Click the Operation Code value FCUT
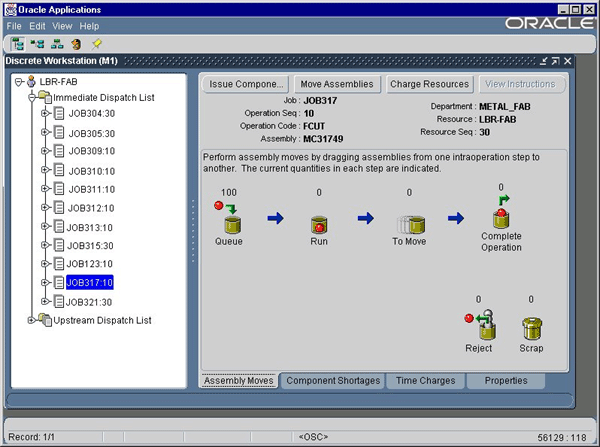The image size is (600, 447). coord(314,126)
